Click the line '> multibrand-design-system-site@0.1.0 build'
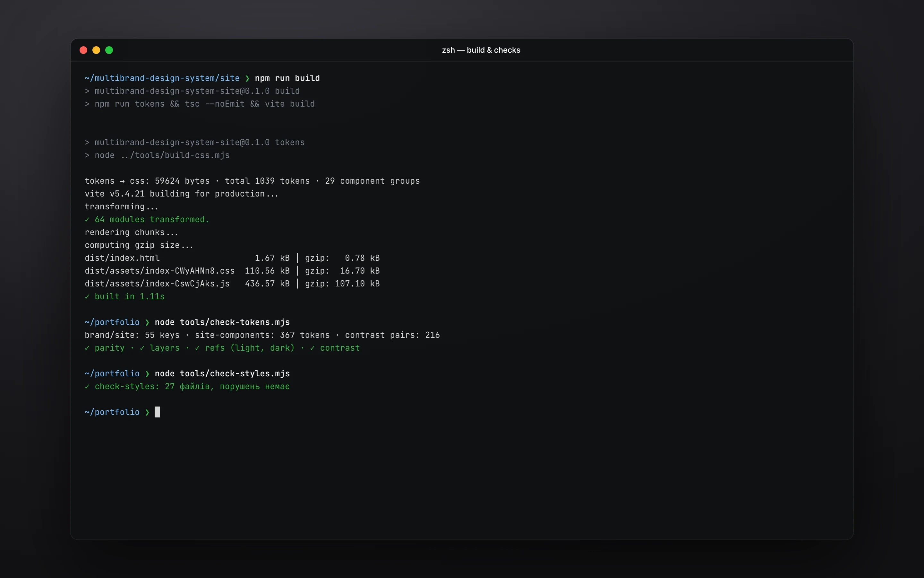The height and width of the screenshot is (578, 924). (x=192, y=91)
